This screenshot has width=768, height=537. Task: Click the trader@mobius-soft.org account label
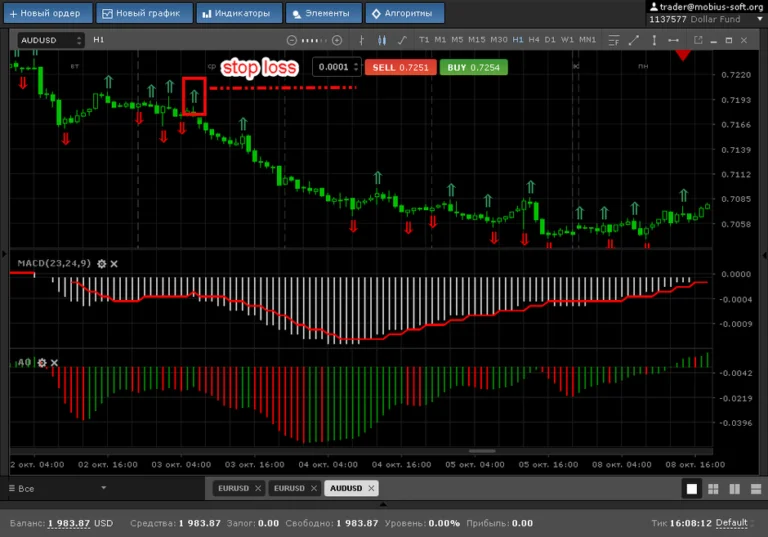click(x=707, y=7)
